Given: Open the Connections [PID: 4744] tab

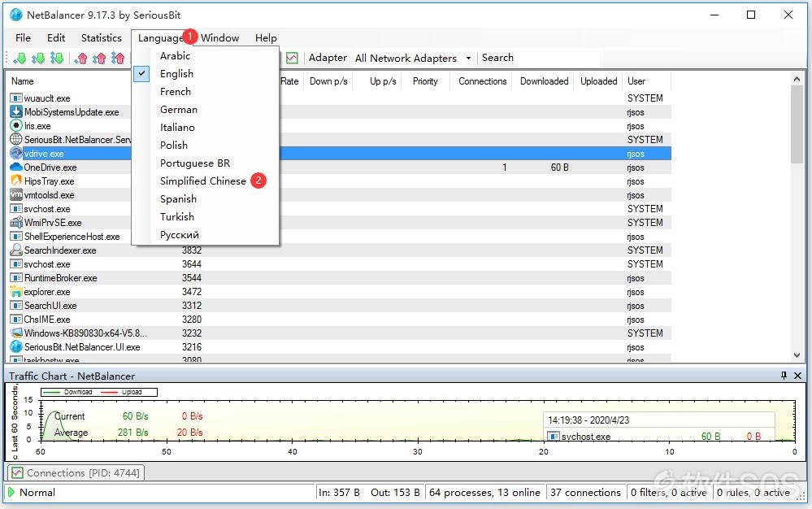Looking at the screenshot, I should click(76, 472).
